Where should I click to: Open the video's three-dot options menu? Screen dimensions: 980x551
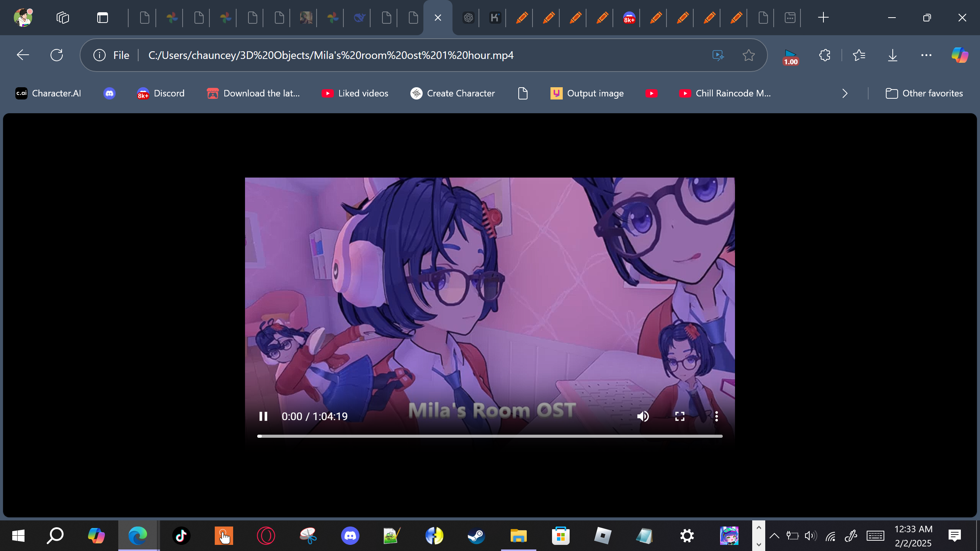point(716,416)
